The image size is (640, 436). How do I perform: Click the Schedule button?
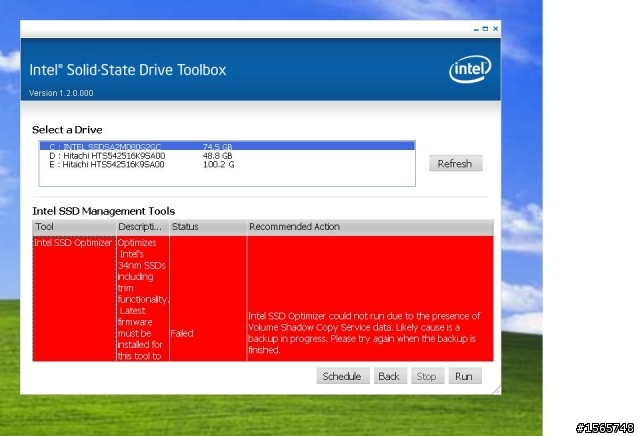click(342, 376)
